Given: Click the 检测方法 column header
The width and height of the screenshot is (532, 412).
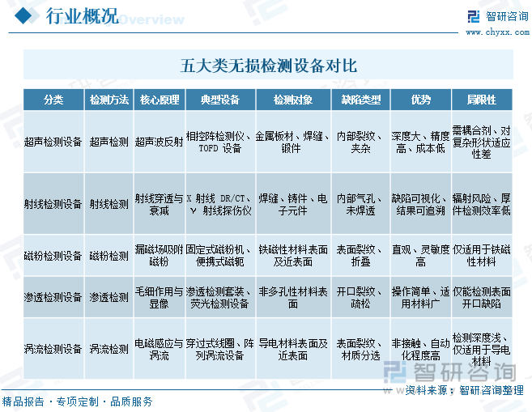Looking at the screenshot, I should (x=109, y=100).
